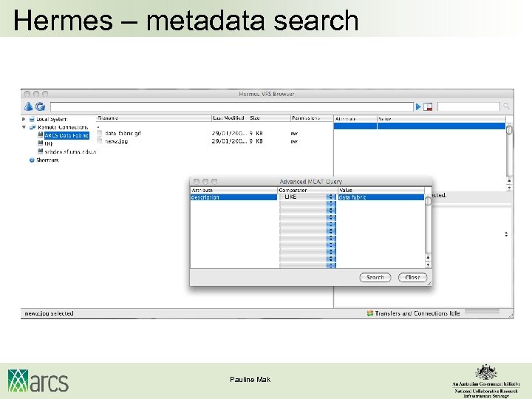Click the MCAT Query dialog scroll-up arrow
The height and width of the screenshot is (399, 532).
[x=428, y=258]
